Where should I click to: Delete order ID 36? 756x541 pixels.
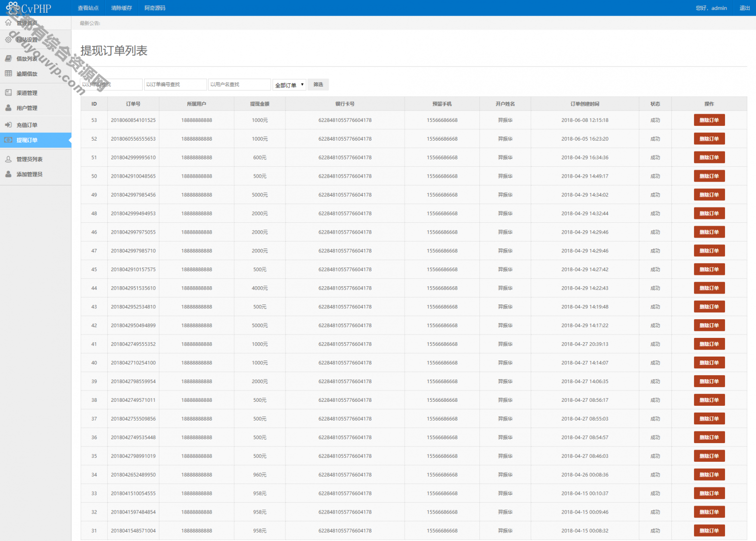[x=709, y=438]
